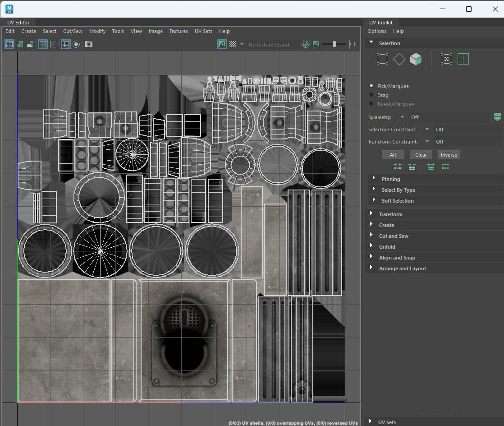
Task: Click the UV snapshot camera icon
Action: [x=89, y=44]
